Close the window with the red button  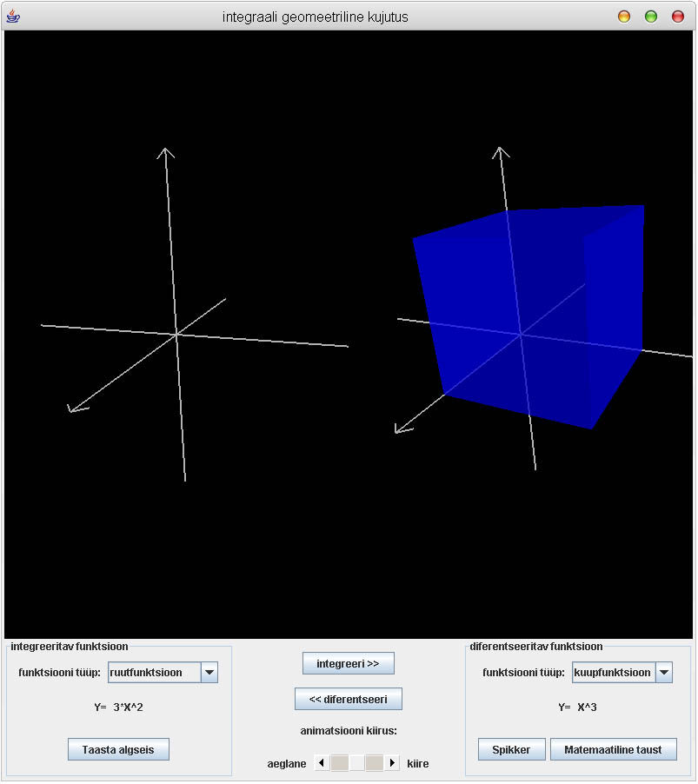(x=677, y=17)
